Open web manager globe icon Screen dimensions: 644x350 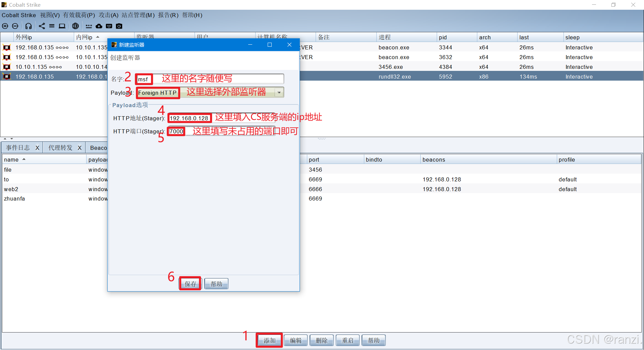click(x=75, y=26)
